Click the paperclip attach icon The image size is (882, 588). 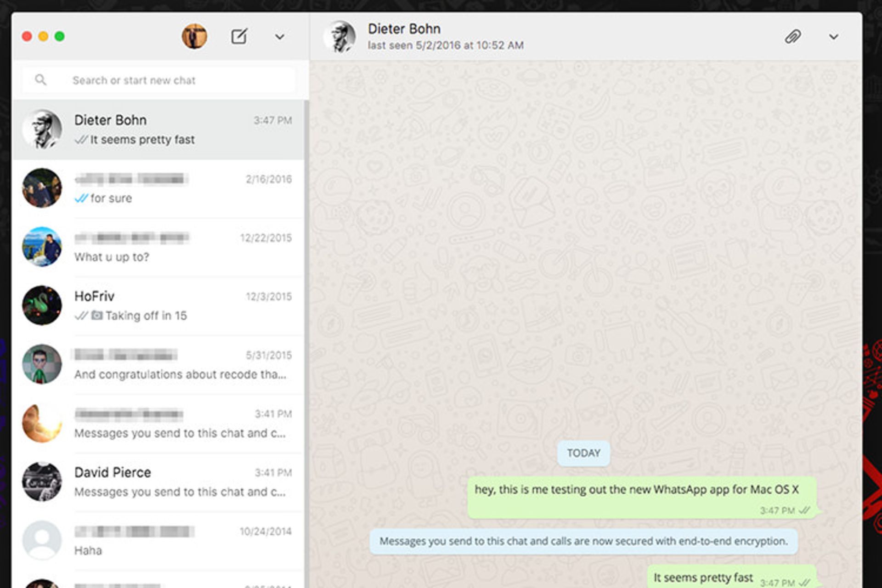tap(793, 36)
